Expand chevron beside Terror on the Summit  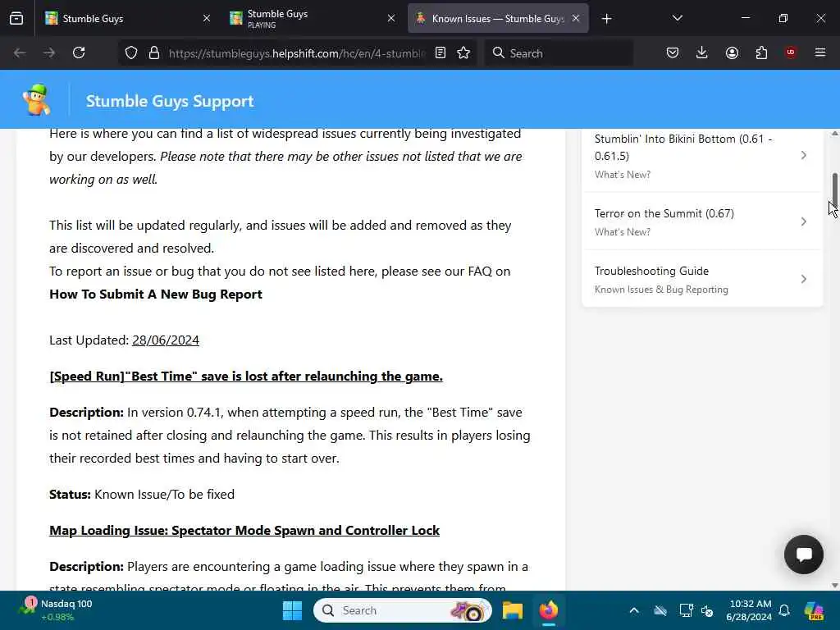804,221
